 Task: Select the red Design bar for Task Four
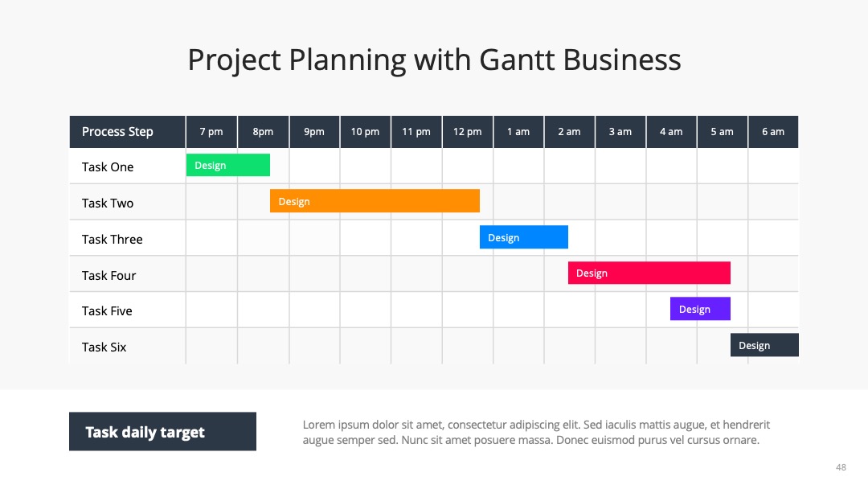[x=649, y=273]
